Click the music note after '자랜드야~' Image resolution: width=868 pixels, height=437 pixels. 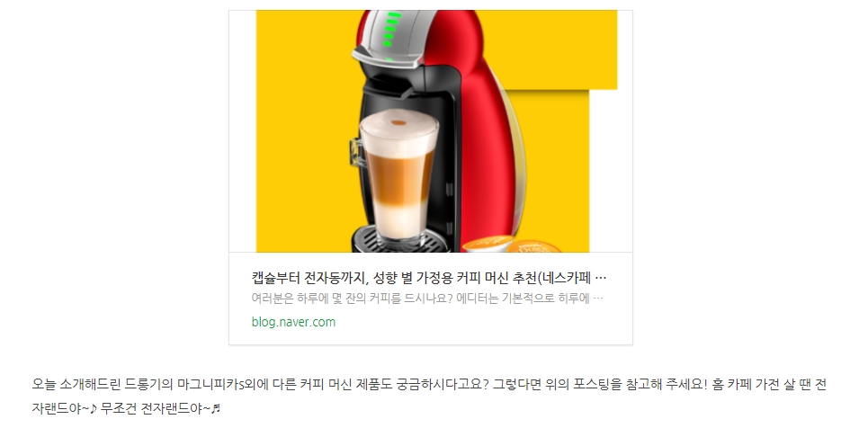coord(93,409)
